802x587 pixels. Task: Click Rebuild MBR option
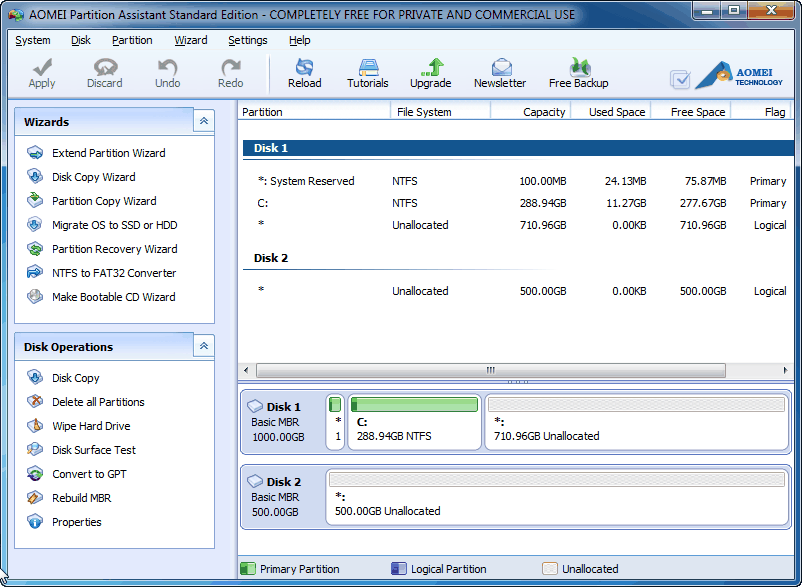click(83, 498)
